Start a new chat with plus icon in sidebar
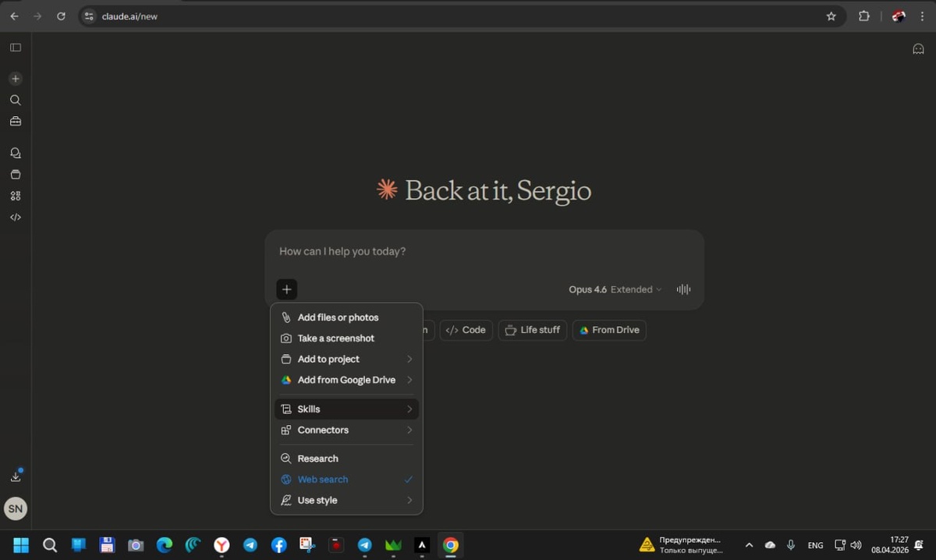 (16, 79)
